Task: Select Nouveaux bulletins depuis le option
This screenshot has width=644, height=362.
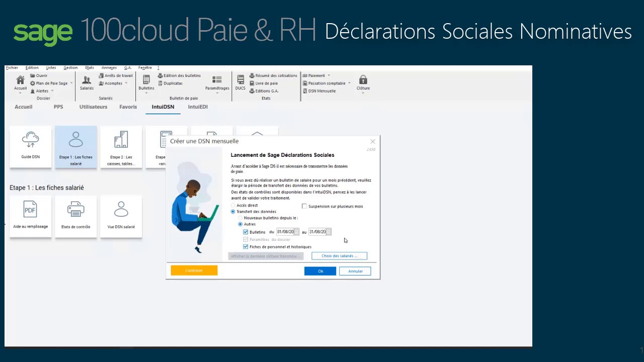Action: (240, 218)
